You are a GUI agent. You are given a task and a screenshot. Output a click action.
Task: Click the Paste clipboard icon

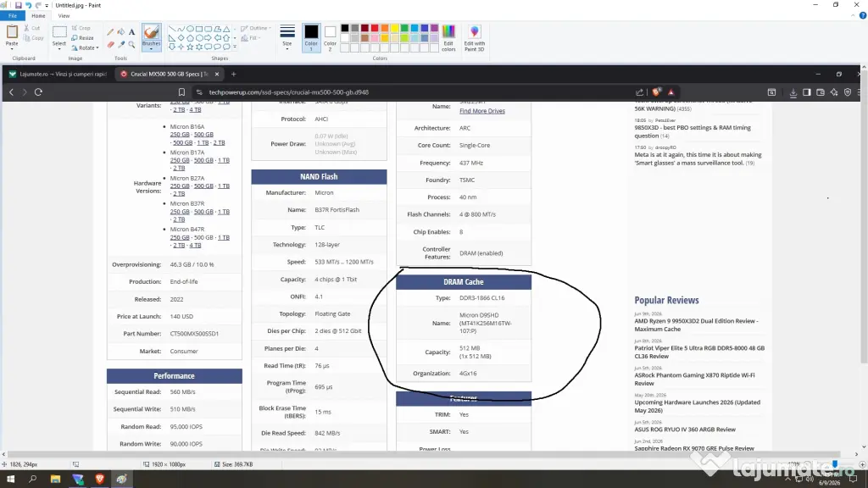coord(12,31)
